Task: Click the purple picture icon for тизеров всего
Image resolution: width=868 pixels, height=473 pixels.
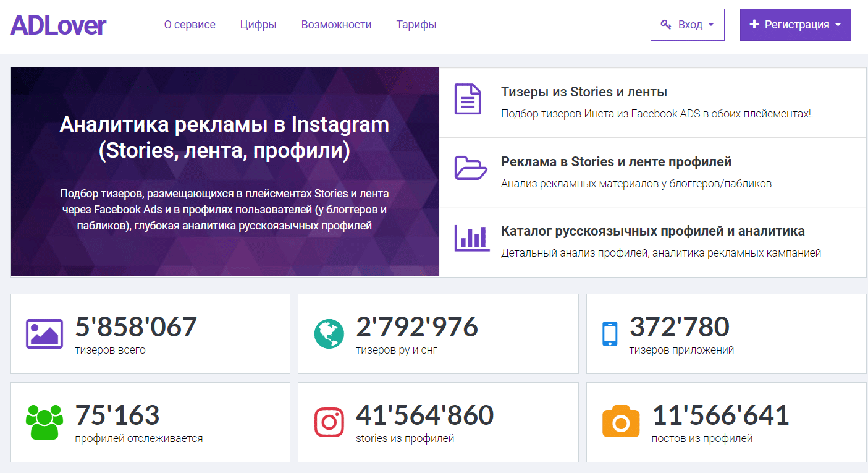Action: [x=44, y=334]
